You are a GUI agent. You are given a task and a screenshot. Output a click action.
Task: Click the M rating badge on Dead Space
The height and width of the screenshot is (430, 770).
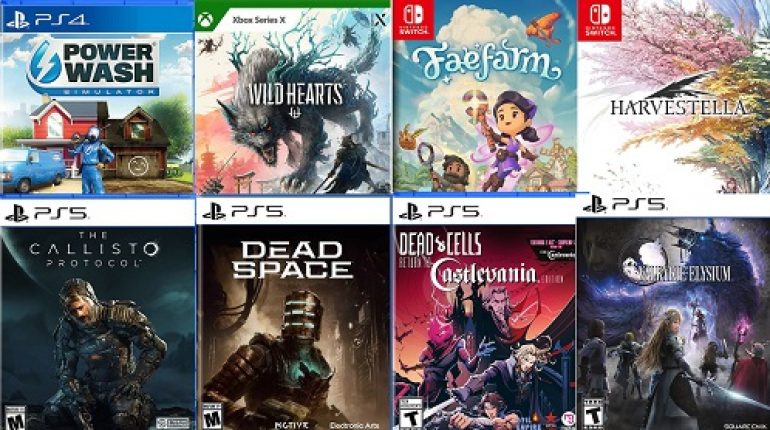coord(212,416)
